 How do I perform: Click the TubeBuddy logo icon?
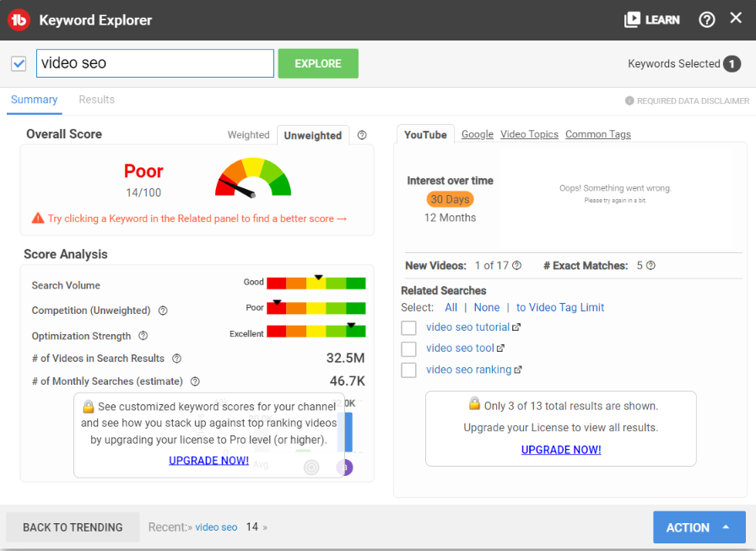[x=19, y=19]
